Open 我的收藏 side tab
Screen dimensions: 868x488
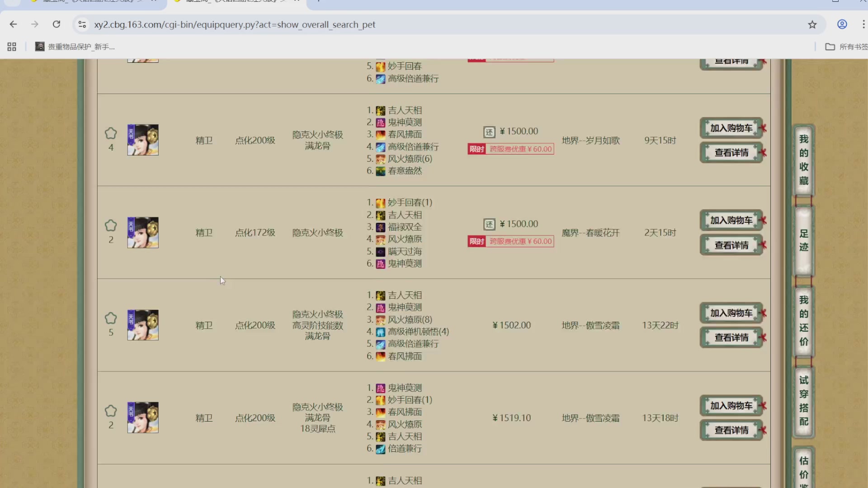pyautogui.click(x=803, y=160)
